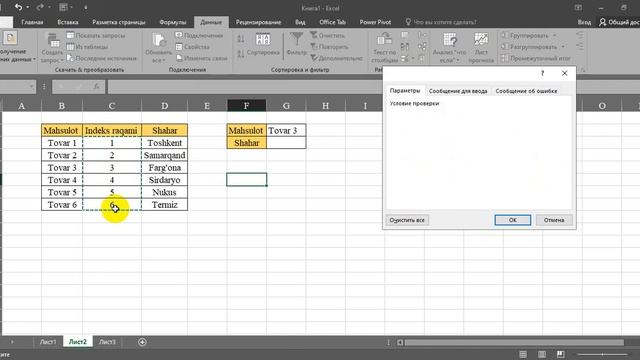The image size is (640, 360).
Task: Select the Параметры dialog tab
Action: click(405, 91)
